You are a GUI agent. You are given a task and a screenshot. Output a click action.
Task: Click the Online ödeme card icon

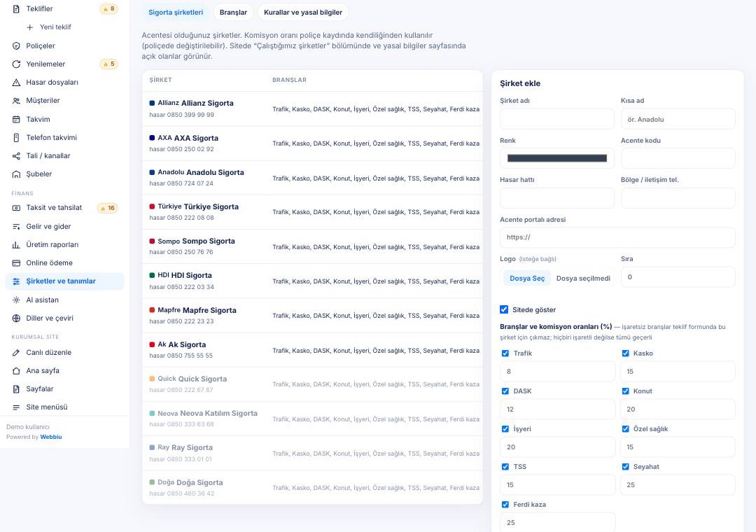click(16, 263)
